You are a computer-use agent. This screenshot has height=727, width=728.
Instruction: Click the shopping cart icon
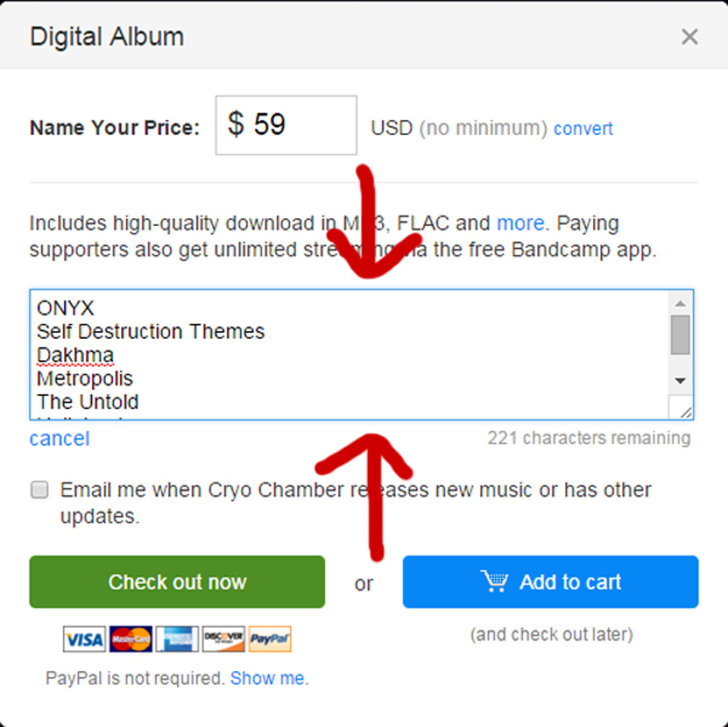494,581
